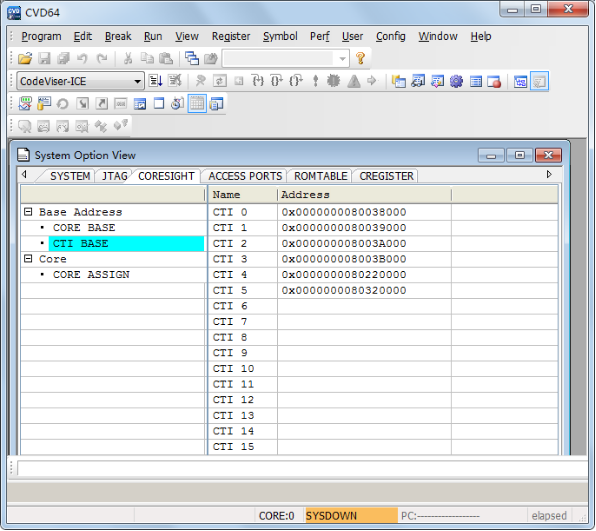Viewport: 596px width, 531px height.
Task: Select the CTI 10 row name
Action: (x=233, y=369)
